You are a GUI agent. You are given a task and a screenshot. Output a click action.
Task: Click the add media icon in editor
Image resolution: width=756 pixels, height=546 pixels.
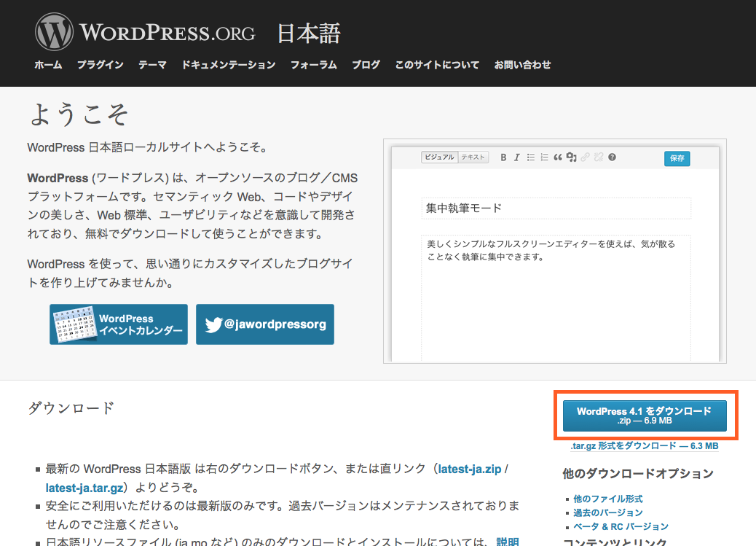572,157
